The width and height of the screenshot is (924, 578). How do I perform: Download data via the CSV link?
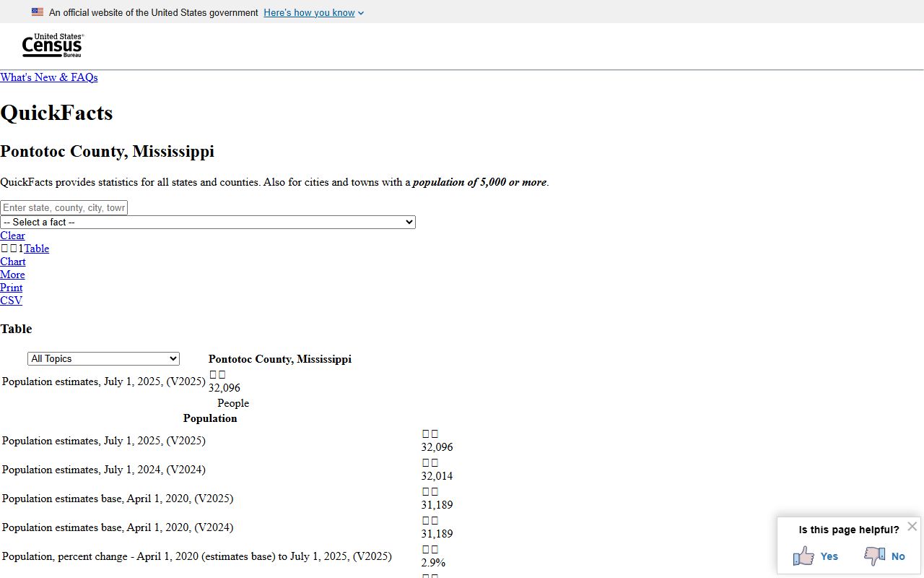(x=11, y=301)
